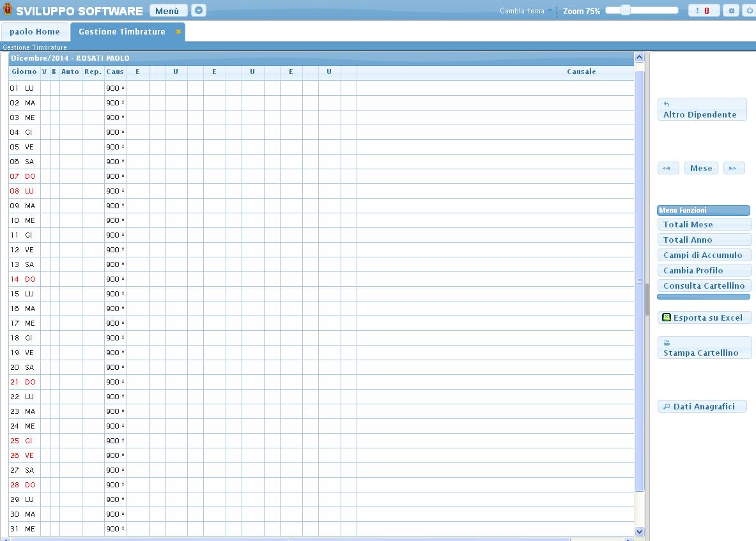Screen dimensions: 756x541
Task: Go to previous month with back arrows
Action: coord(667,168)
